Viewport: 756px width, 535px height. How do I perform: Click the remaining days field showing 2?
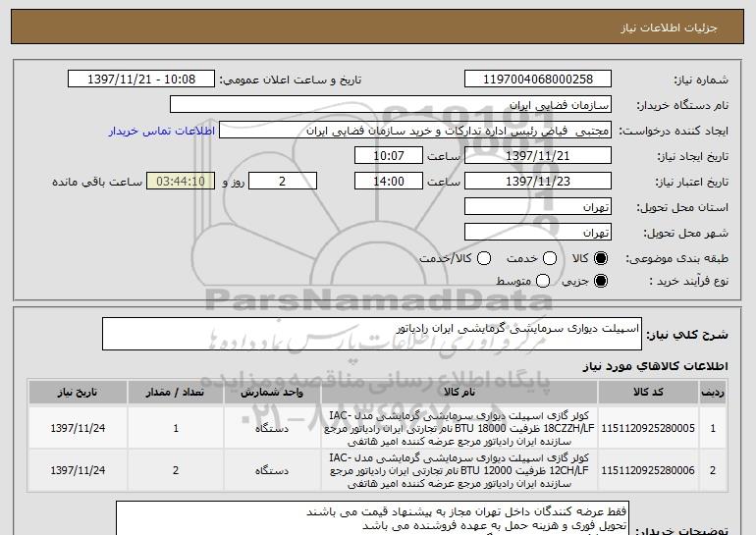283,182
